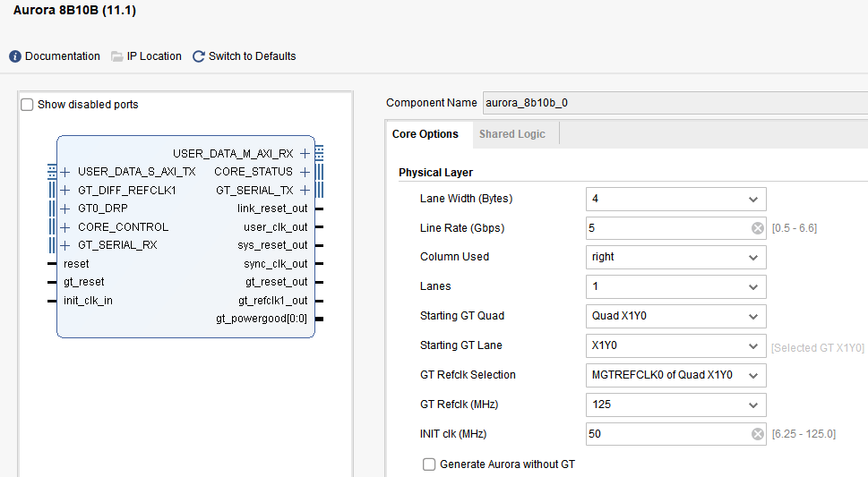868x477 pixels.
Task: Expand the CORE_STATUS port plus icon
Action: click(305, 172)
